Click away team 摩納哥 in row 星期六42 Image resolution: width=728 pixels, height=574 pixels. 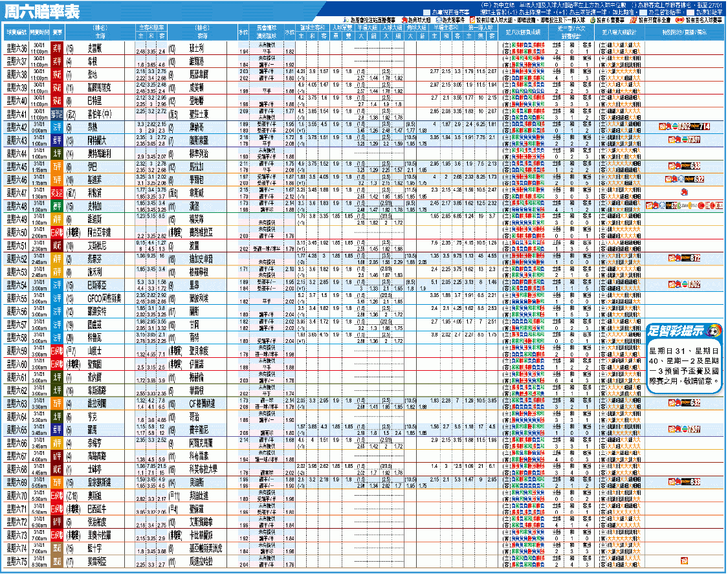point(196,127)
